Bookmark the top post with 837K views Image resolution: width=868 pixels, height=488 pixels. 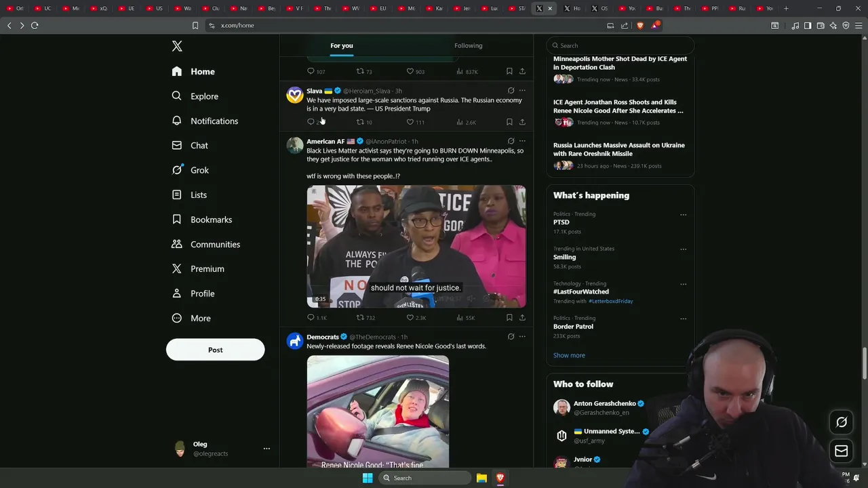[x=509, y=71]
